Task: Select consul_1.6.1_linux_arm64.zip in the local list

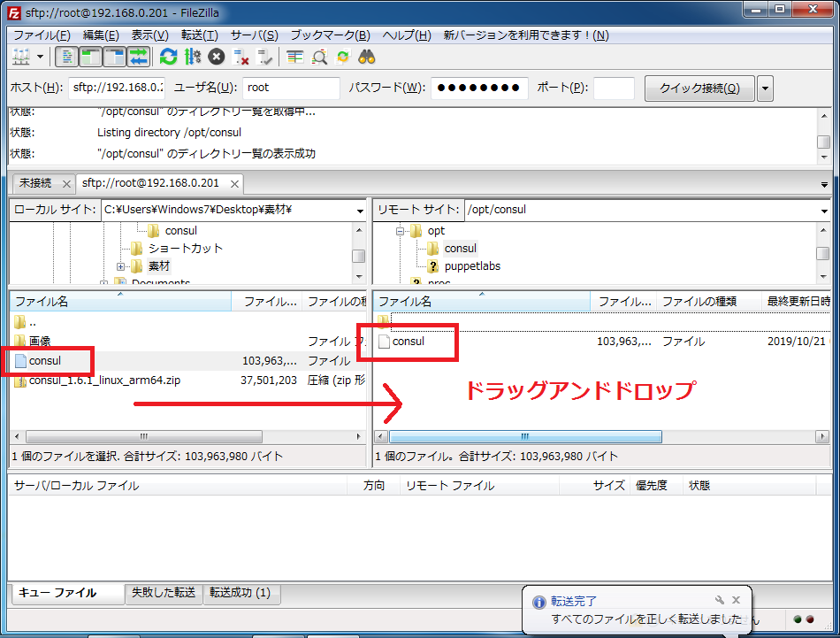Action: coord(104,380)
